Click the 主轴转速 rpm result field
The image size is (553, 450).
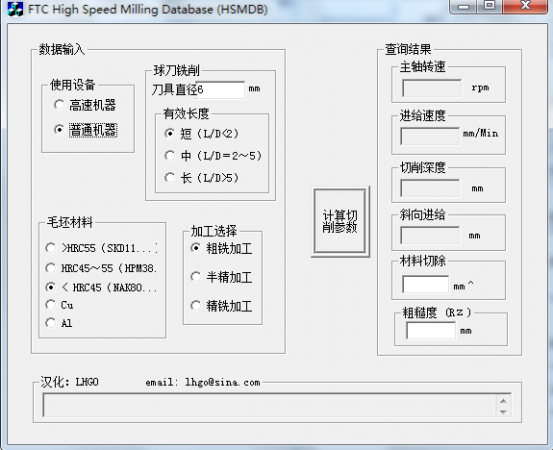click(432, 88)
